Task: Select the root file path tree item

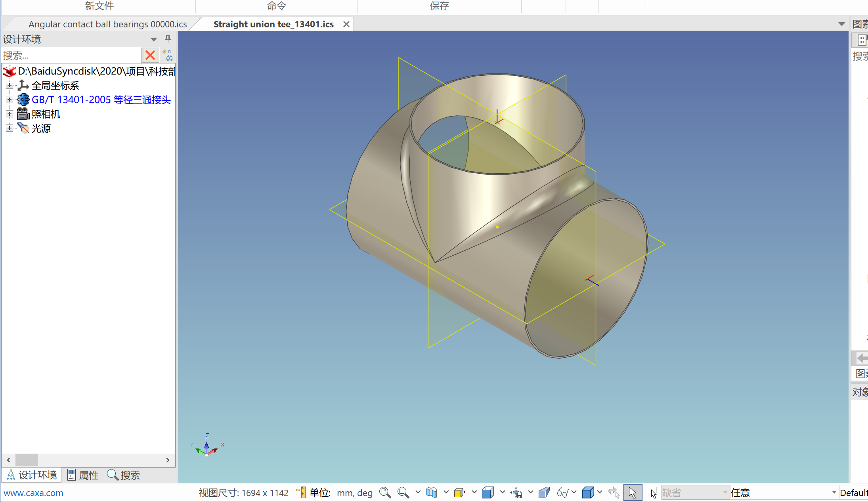Action: point(96,71)
